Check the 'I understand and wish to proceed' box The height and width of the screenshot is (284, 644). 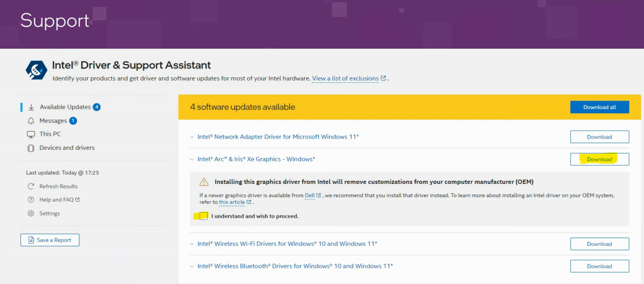tap(204, 216)
